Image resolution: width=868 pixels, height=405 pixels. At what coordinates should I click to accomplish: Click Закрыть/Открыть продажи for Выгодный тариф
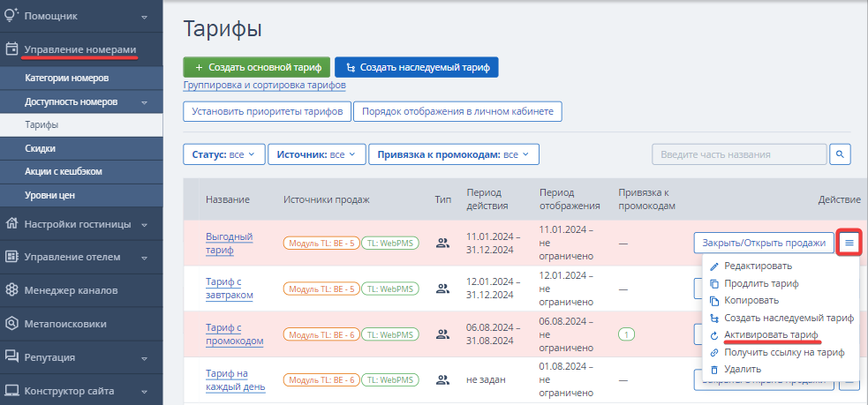[x=764, y=243]
